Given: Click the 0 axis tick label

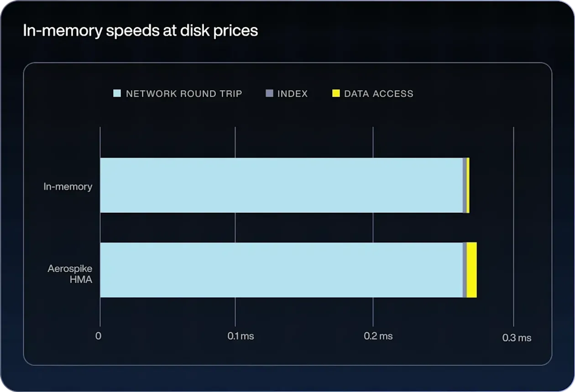Looking at the screenshot, I should [99, 336].
